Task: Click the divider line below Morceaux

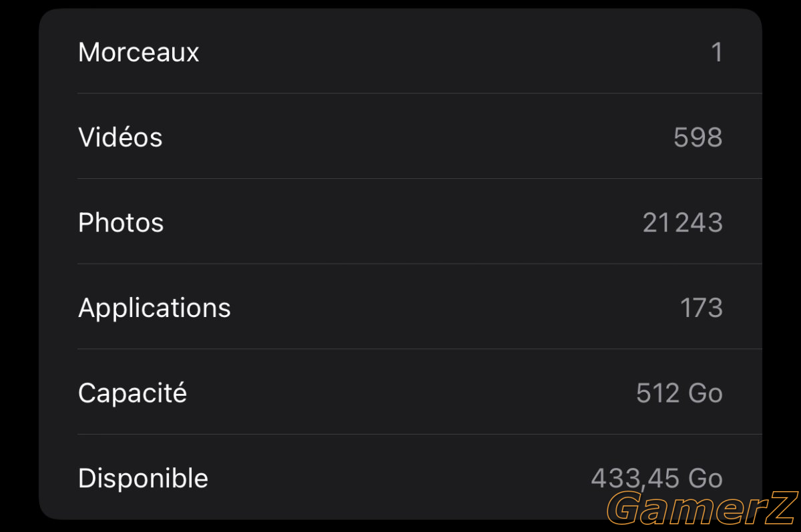Action: tap(420, 93)
